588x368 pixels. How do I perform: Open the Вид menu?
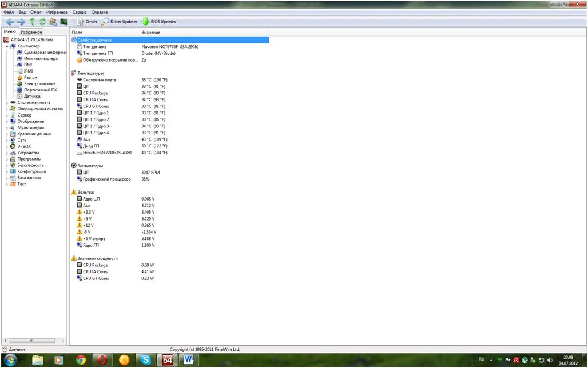pos(22,13)
